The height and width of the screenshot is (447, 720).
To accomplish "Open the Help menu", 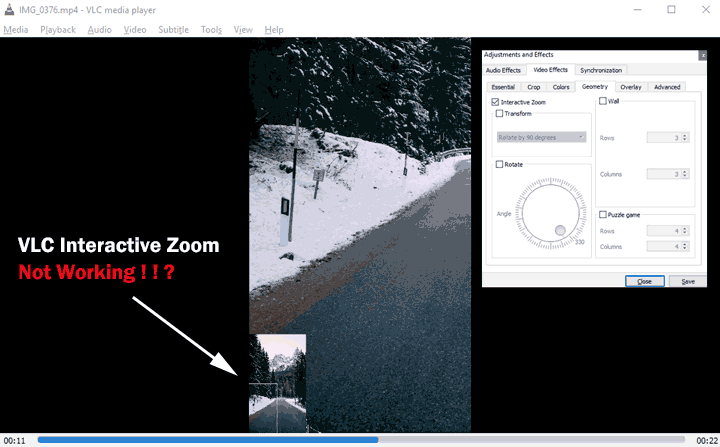I will click(x=274, y=30).
